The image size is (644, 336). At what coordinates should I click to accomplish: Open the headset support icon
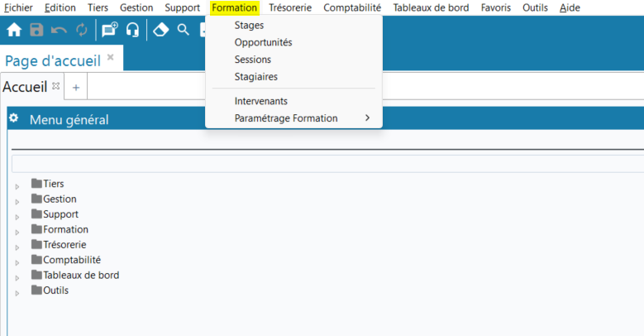click(x=132, y=30)
